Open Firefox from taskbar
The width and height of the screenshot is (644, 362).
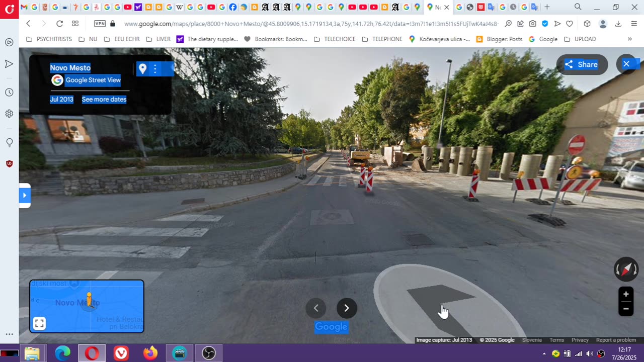150,353
